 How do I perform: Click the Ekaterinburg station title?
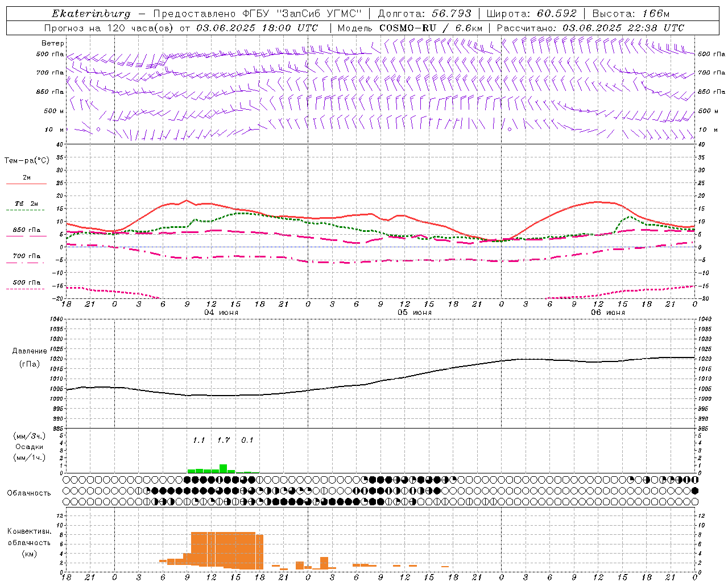click(x=91, y=14)
